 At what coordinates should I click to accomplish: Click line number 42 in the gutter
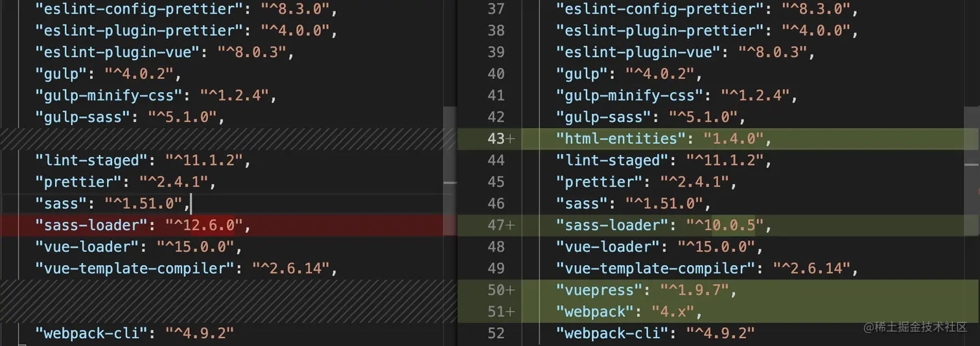tap(496, 117)
